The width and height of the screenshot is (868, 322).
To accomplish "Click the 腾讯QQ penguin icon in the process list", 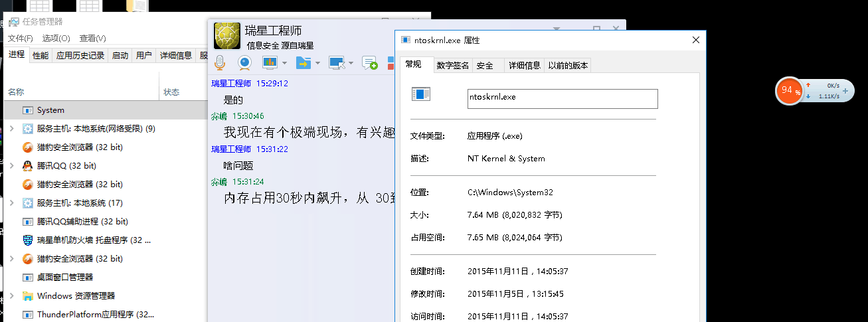I will tap(28, 166).
